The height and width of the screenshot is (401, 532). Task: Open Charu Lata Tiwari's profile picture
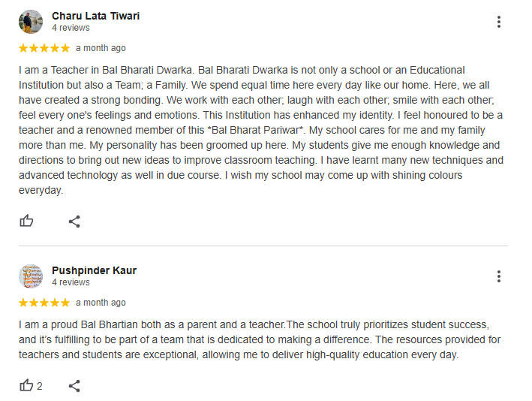(x=31, y=22)
